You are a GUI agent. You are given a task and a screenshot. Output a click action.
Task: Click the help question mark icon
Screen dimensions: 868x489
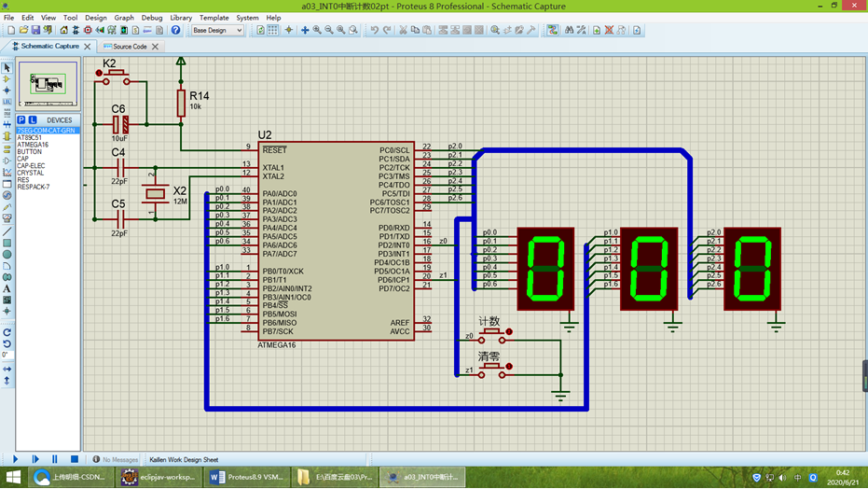(175, 30)
